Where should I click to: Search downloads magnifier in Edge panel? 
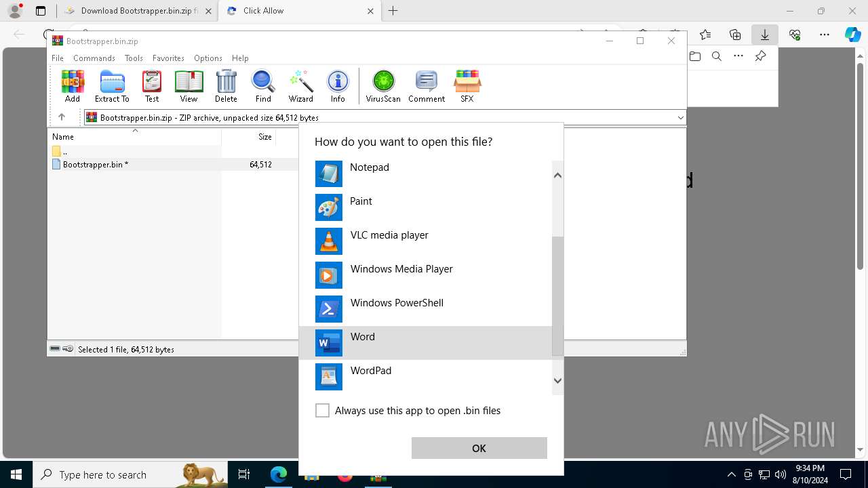[717, 56]
